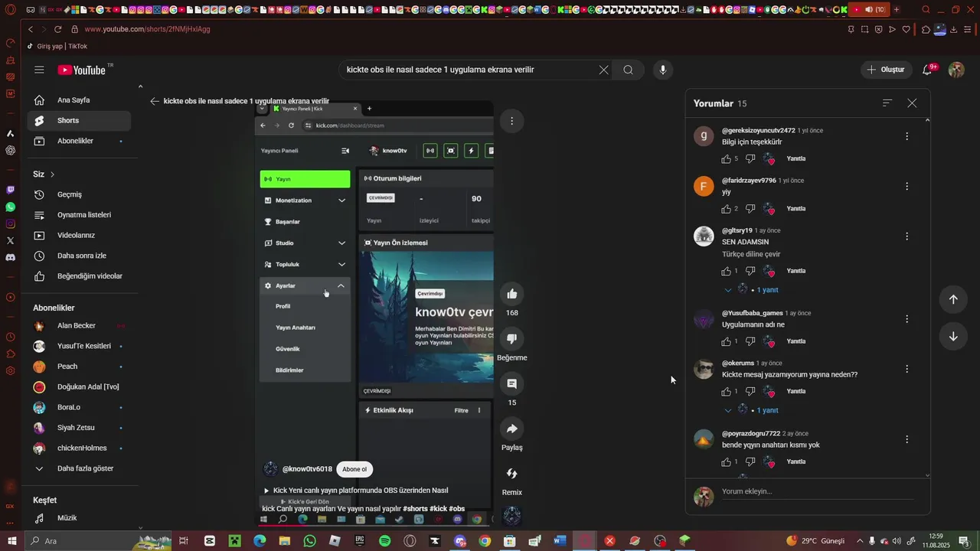Click the Oluştur create button

886,70
